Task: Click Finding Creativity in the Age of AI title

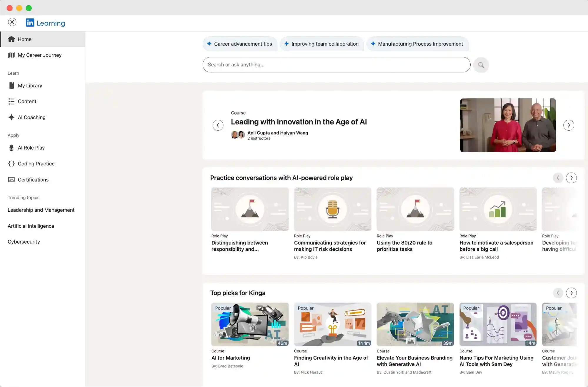Action: tap(331, 361)
